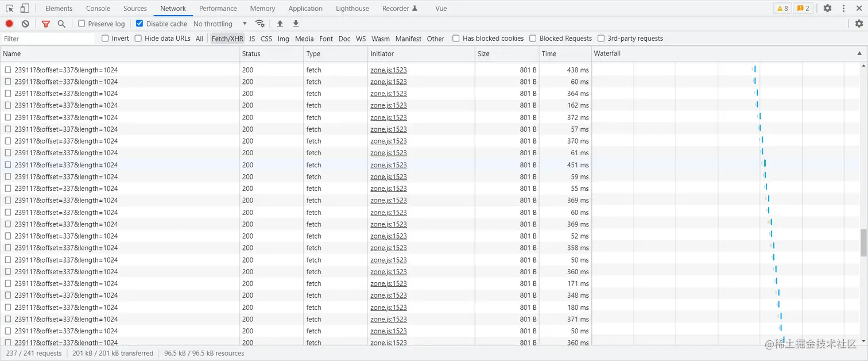This screenshot has height=361, width=868.
Task: Sort by the Type column header
Action: tap(336, 53)
